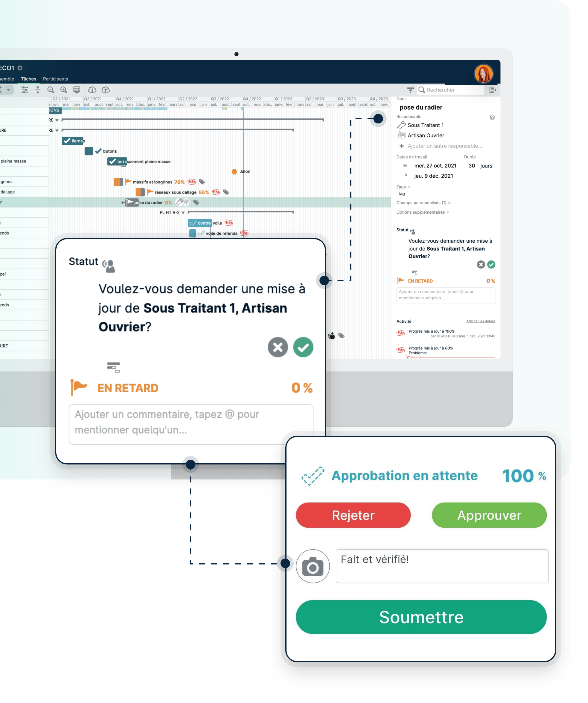This screenshot has height=703, width=588.
Task: Click the camera icon to attach photo
Action: tap(313, 566)
